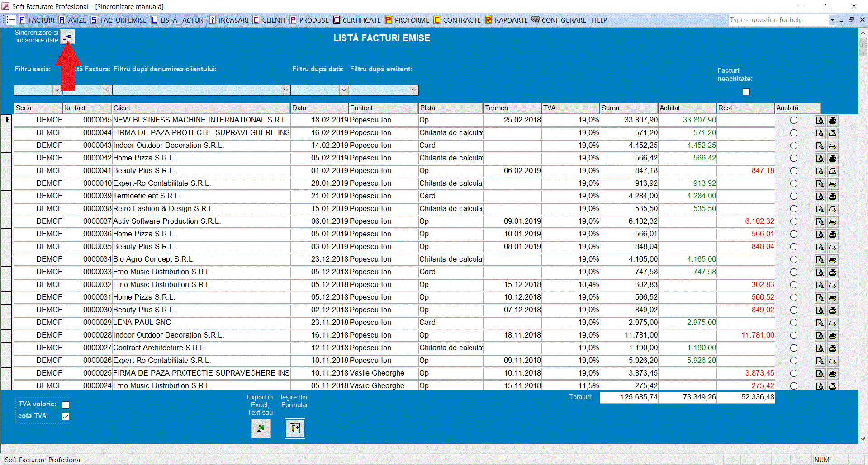
Task: Open Filtru seria dropdown
Action: [x=57, y=90]
